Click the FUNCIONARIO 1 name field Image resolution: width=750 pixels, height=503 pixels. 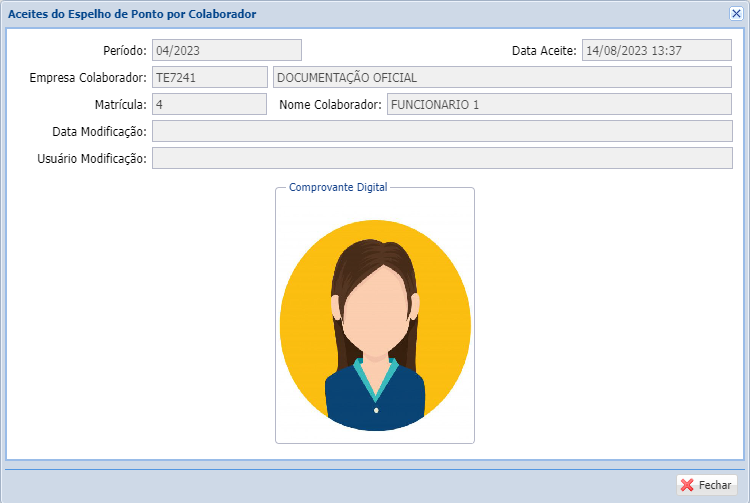click(559, 104)
